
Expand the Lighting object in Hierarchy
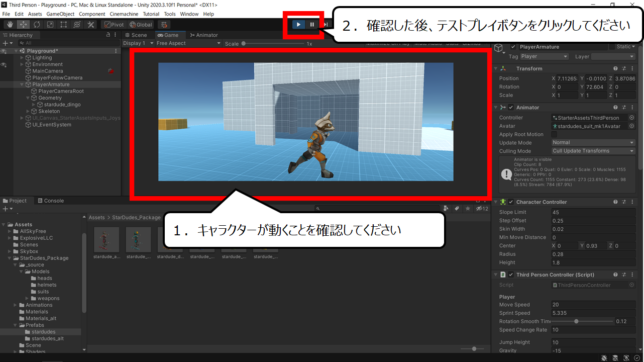pyautogui.click(x=22, y=58)
